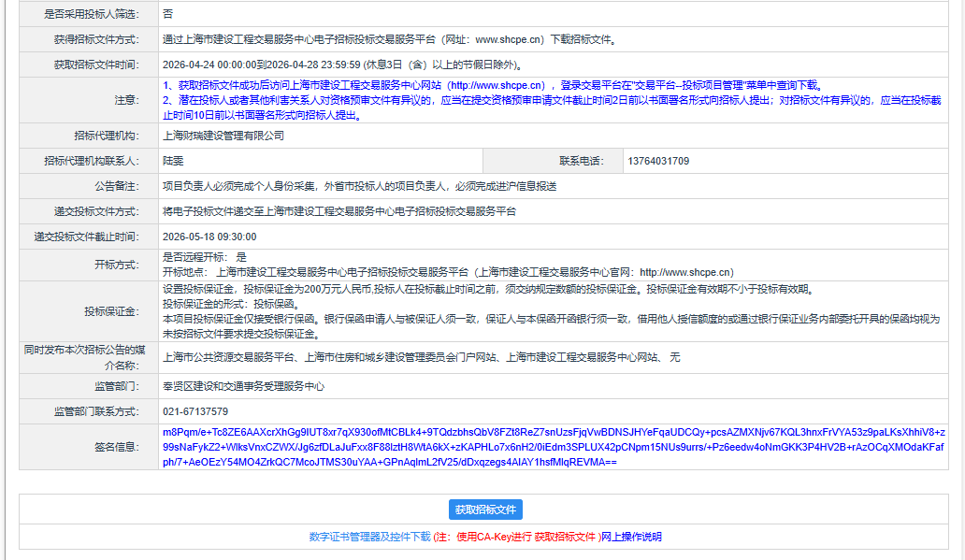Click the supervision department 奉贤区建设和交通事务受理服务中心

(244, 386)
